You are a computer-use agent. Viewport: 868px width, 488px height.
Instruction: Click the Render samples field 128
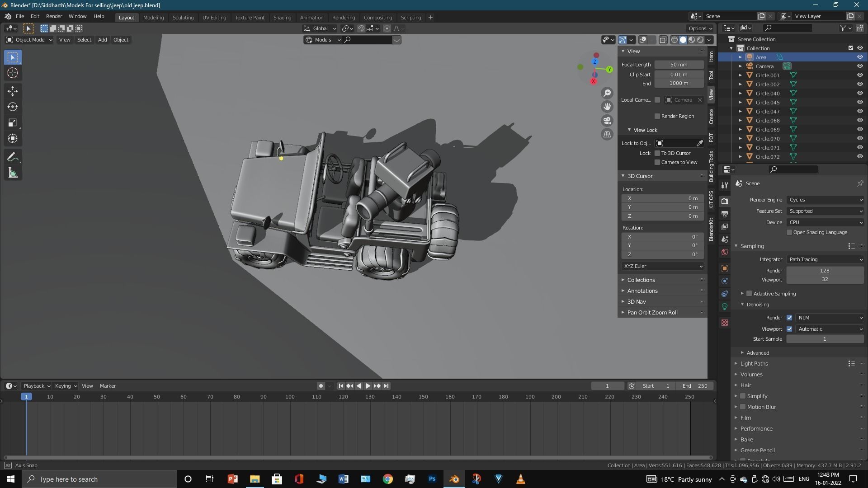(x=825, y=271)
